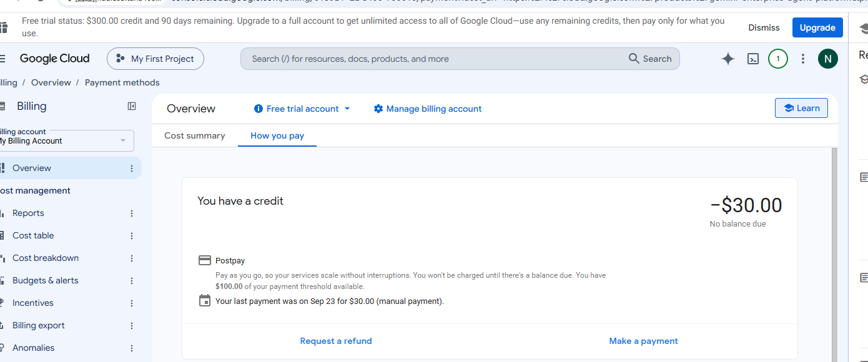Click the gear icon for Manage billing account
868x362 pixels.
378,109
